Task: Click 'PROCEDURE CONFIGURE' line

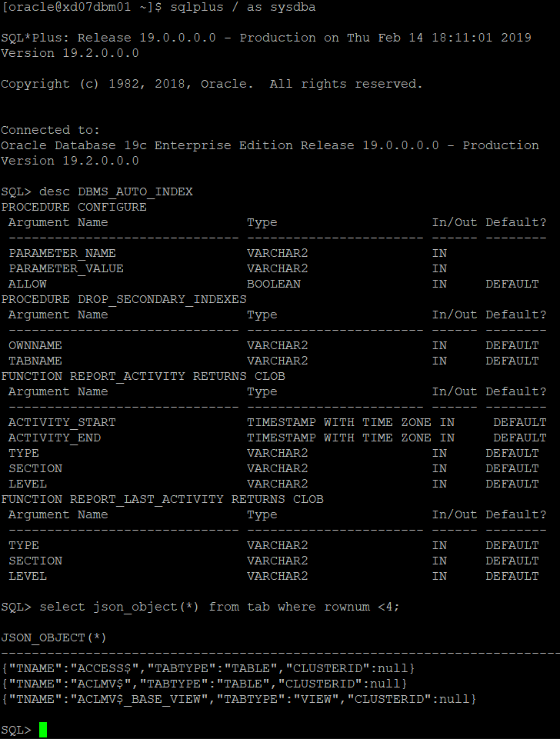Action: (74, 208)
